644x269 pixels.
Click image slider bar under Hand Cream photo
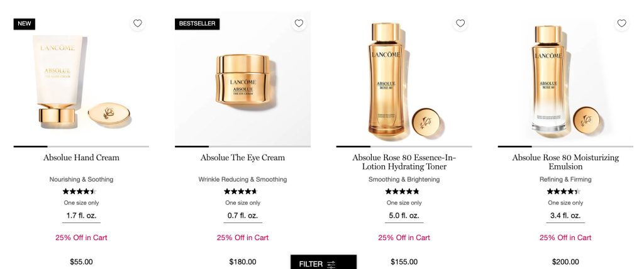81,146
